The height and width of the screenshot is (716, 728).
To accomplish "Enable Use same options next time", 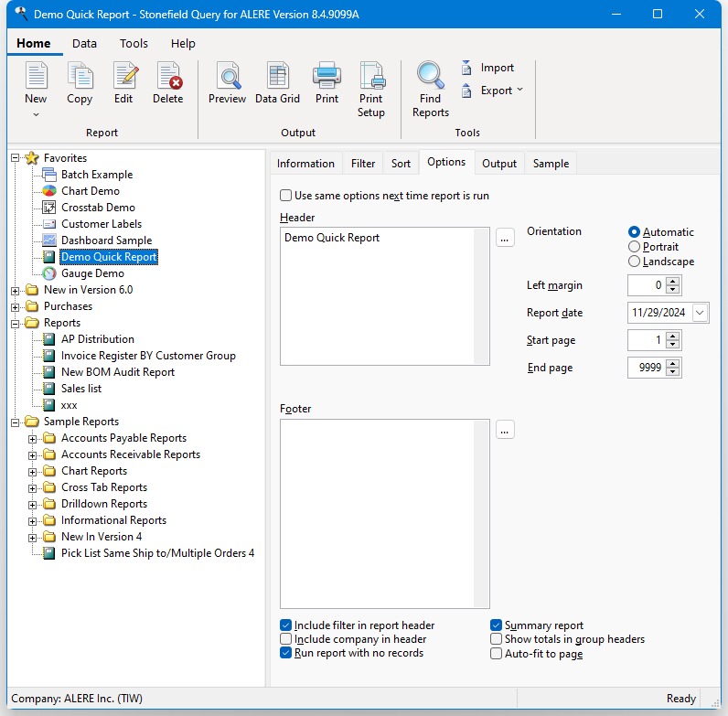I will [286, 196].
